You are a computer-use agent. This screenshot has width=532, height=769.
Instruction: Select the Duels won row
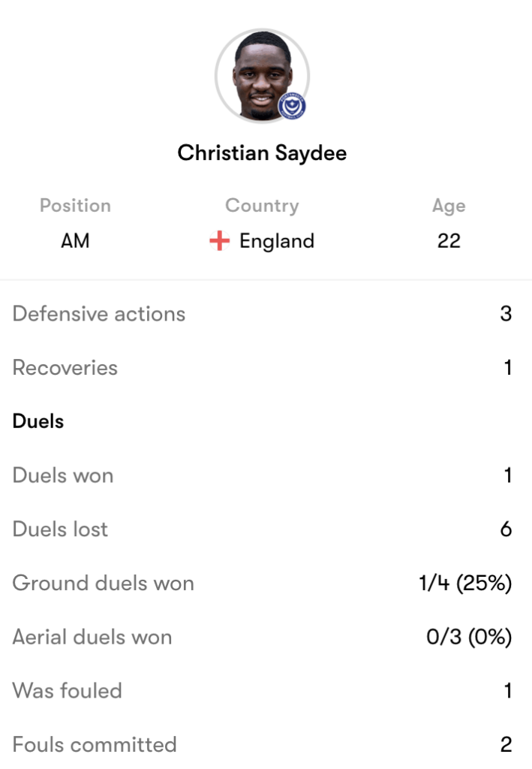[262, 475]
